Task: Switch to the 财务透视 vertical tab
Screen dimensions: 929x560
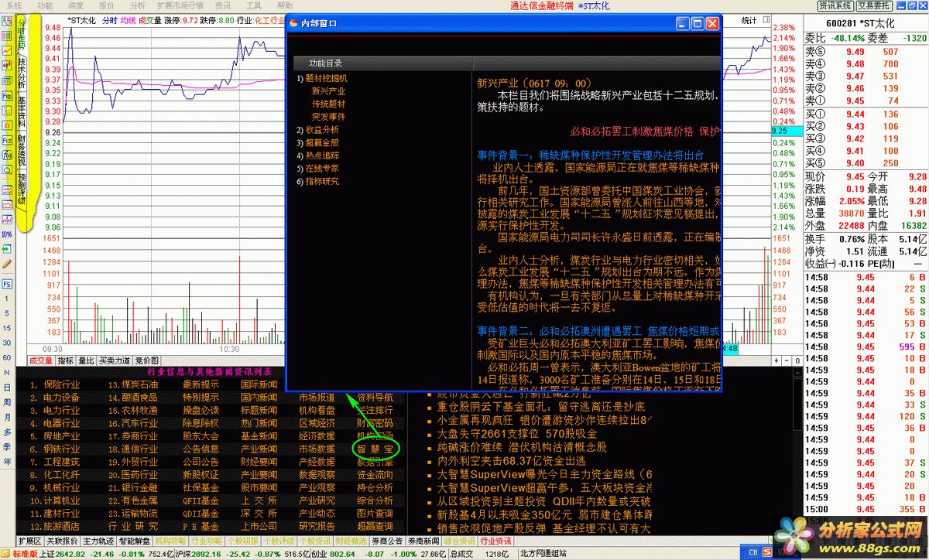Action: (22, 150)
